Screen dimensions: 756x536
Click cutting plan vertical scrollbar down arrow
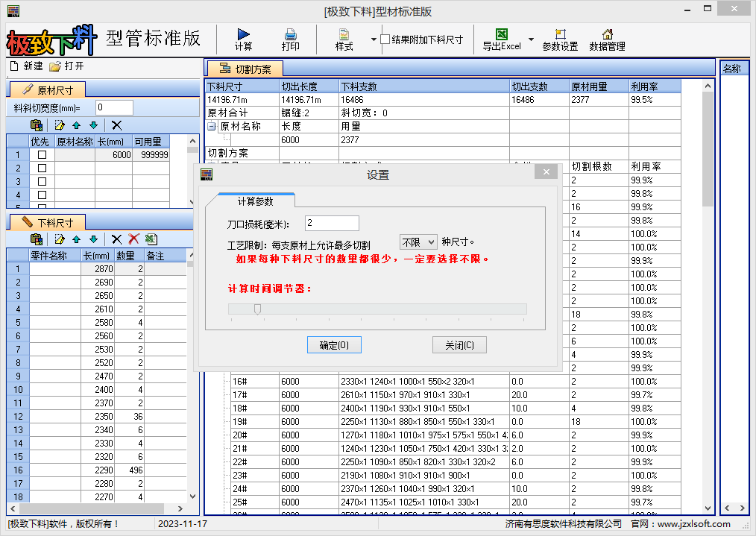click(708, 508)
